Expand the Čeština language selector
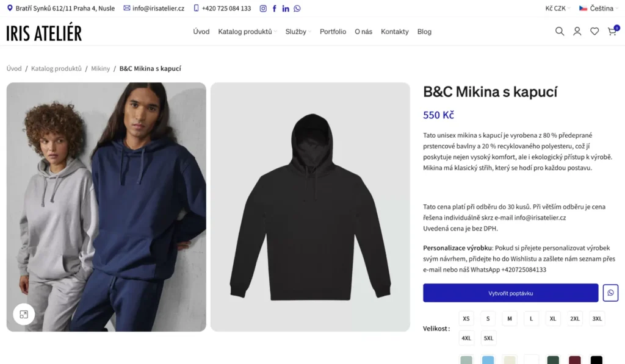Viewport: 625px width, 364px height. point(598,9)
